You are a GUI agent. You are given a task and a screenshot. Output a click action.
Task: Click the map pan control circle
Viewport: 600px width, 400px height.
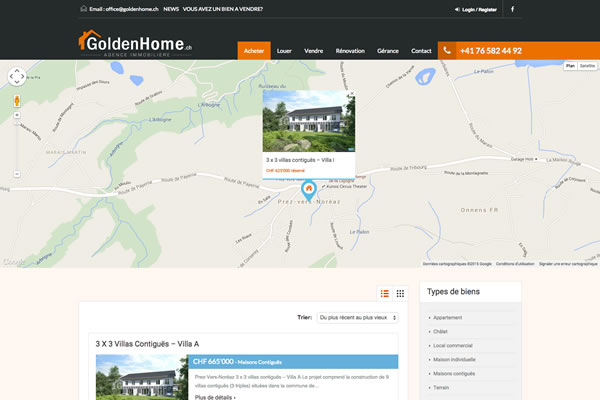[17, 77]
